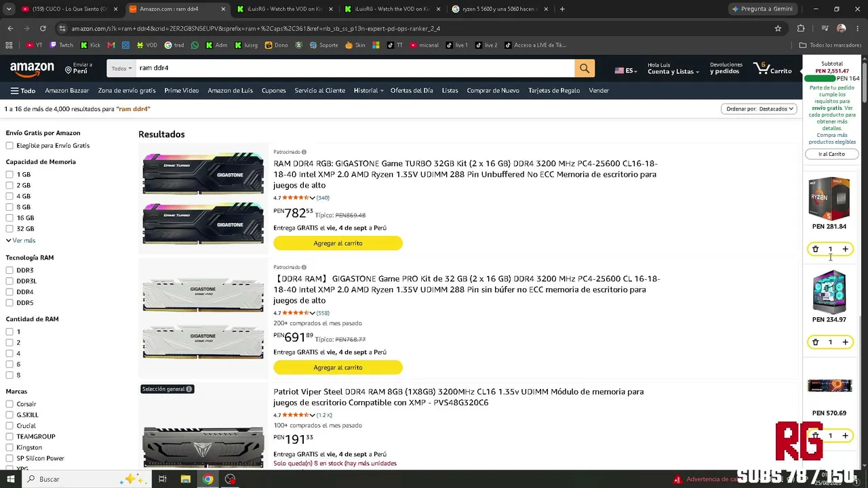Screen dimensions: 868x488
Task: Open Task View on the taskbar
Action: (x=163, y=479)
